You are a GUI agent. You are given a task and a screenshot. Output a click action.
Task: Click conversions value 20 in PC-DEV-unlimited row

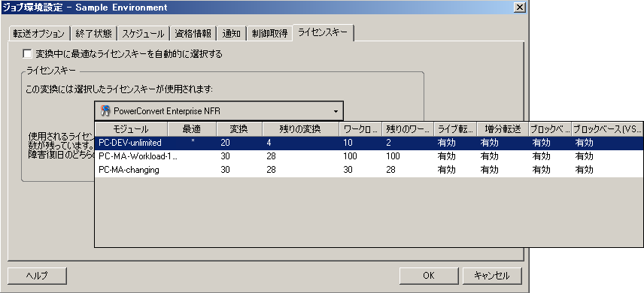click(225, 143)
